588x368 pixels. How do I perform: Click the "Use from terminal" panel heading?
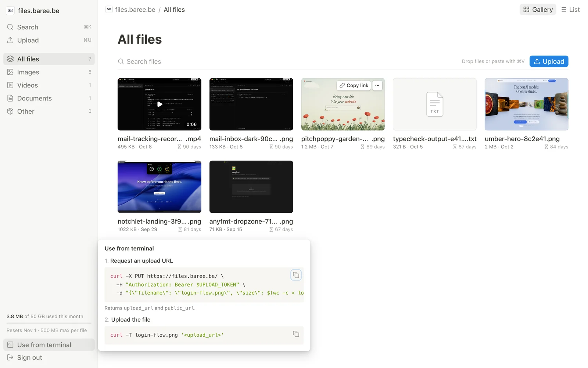(x=129, y=248)
